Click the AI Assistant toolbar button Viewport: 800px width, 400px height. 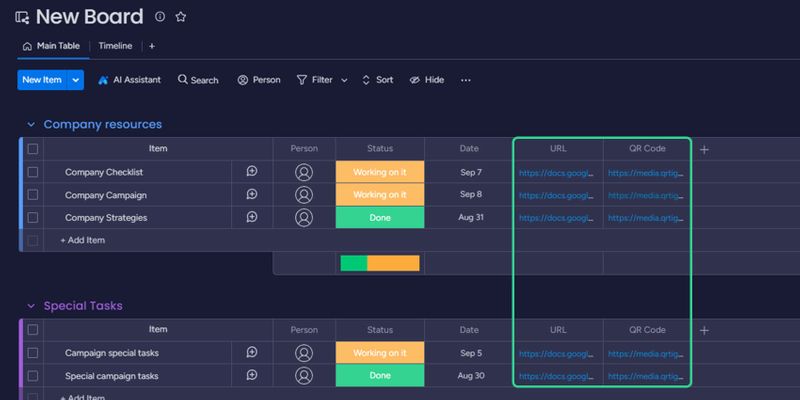[130, 80]
